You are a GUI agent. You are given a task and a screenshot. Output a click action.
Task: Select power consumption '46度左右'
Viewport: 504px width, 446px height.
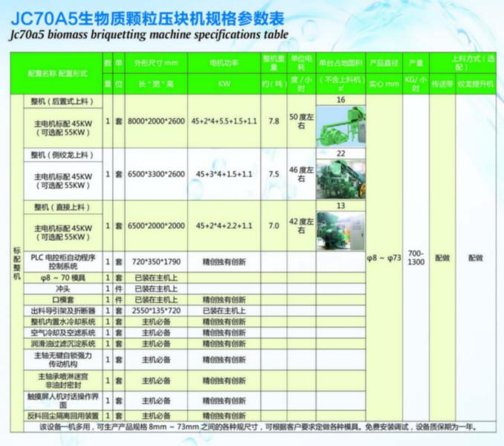[x=301, y=174]
